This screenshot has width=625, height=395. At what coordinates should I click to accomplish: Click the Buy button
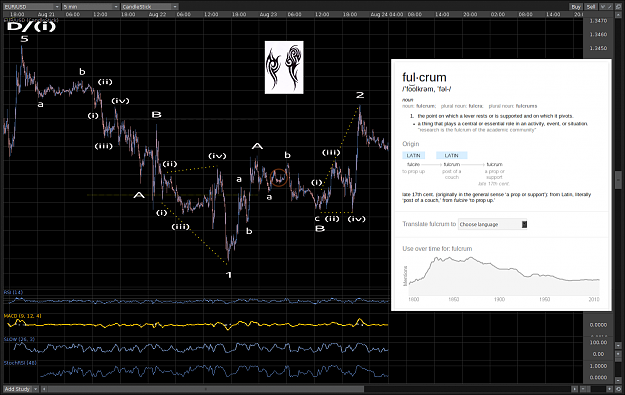(x=576, y=7)
